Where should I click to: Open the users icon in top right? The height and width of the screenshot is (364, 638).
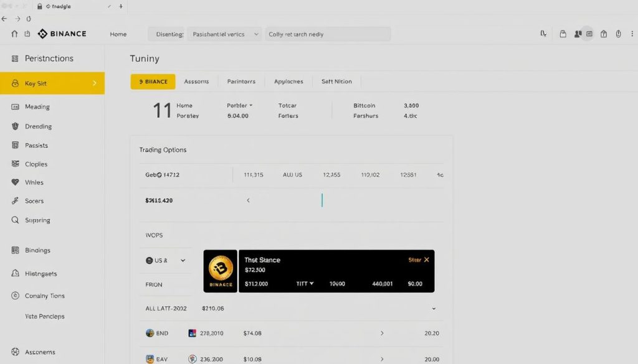578,34
